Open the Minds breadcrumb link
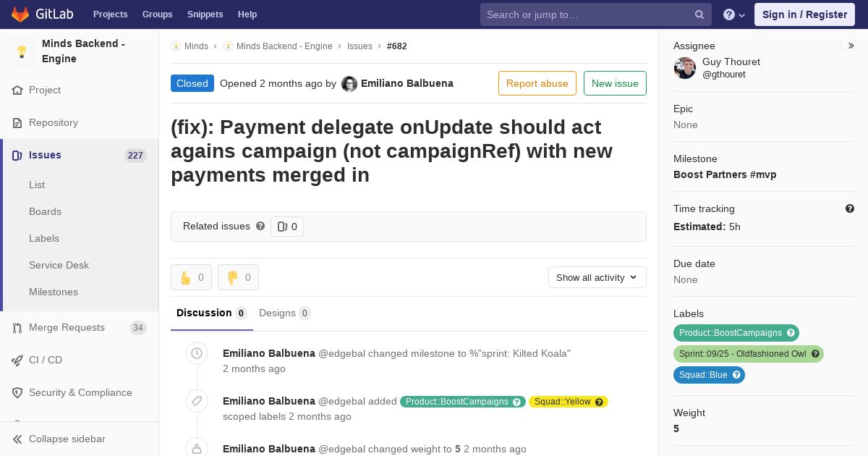This screenshot has height=456, width=868. tap(196, 46)
